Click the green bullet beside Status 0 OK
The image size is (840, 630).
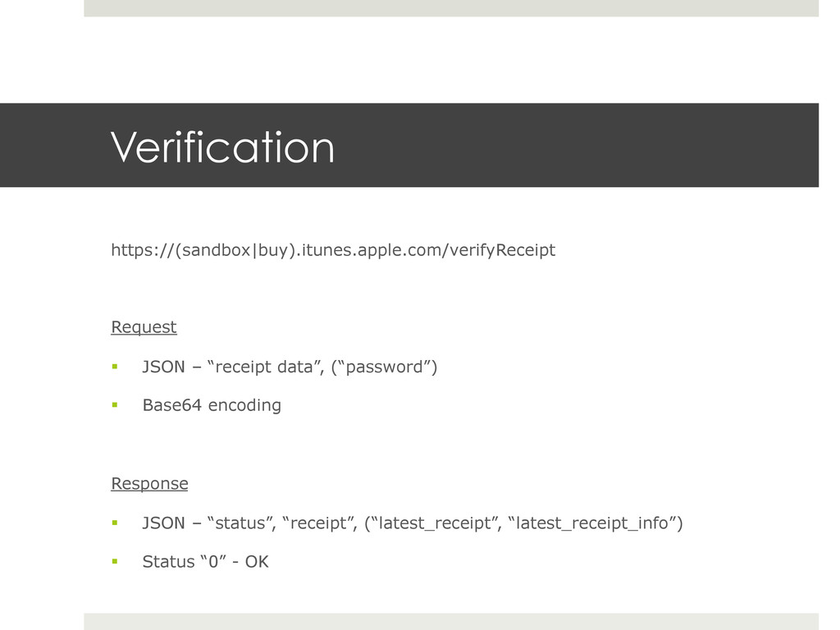(115, 561)
